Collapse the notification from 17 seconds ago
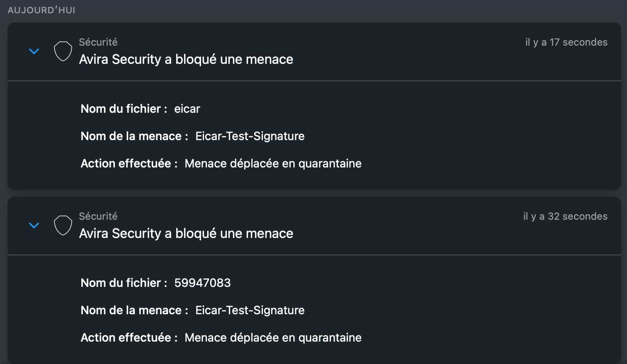This screenshot has height=364, width=627. coord(34,51)
